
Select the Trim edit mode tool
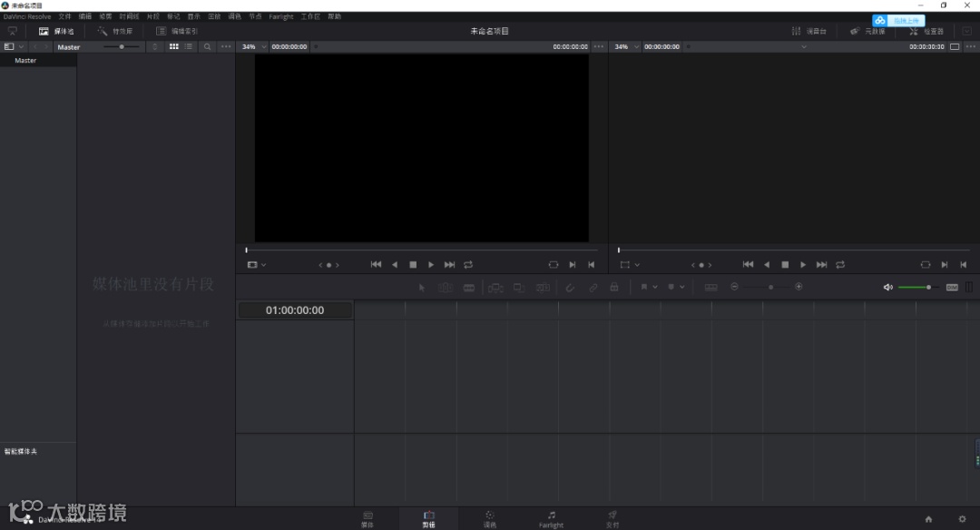445,288
